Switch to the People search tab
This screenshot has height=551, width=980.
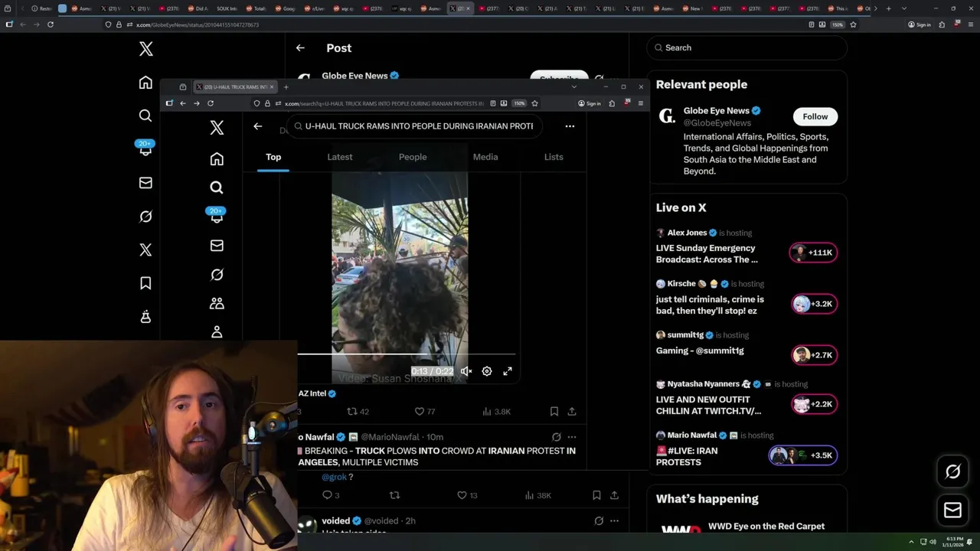click(x=413, y=157)
